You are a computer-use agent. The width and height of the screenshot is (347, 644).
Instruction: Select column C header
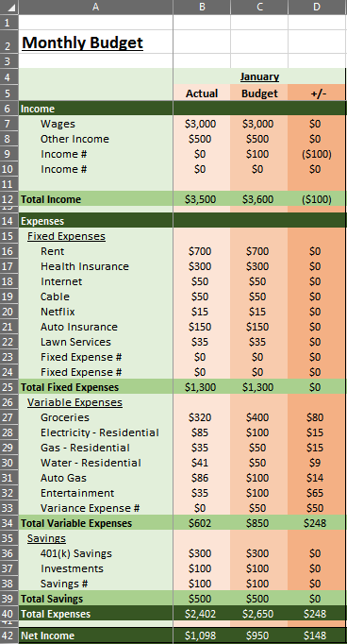click(x=259, y=7)
